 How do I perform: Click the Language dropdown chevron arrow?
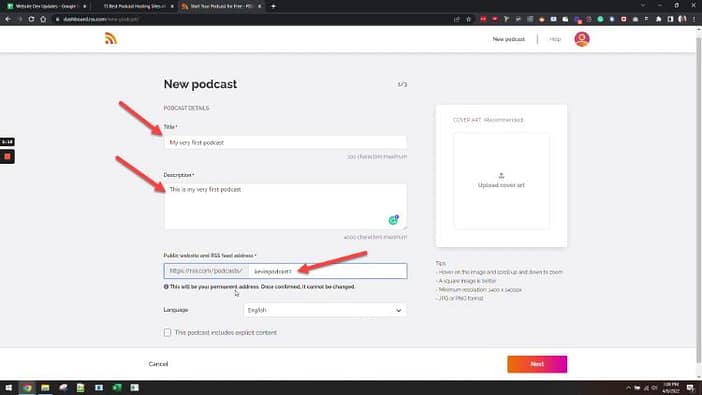398,310
